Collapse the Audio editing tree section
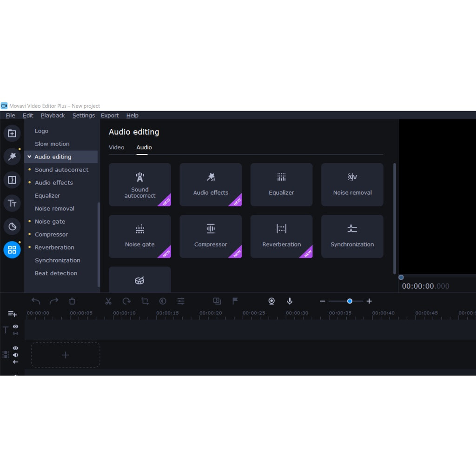The image size is (476, 476). click(29, 157)
